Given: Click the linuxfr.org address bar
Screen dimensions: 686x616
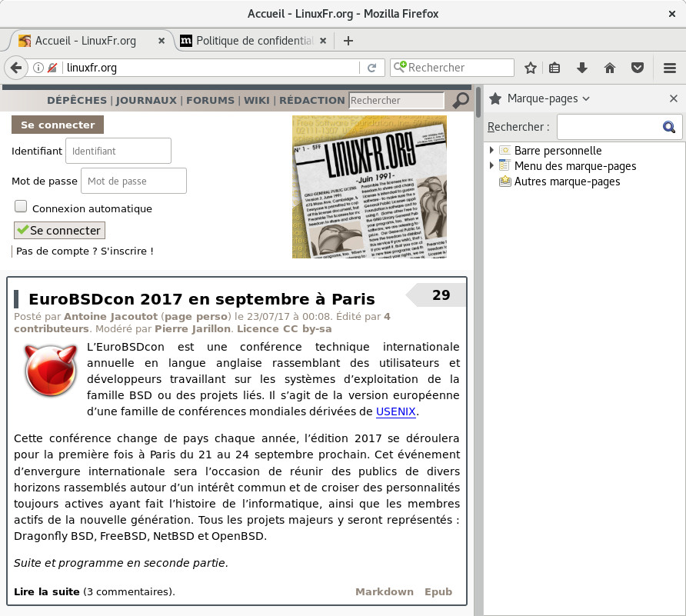Looking at the screenshot, I should 210,68.
